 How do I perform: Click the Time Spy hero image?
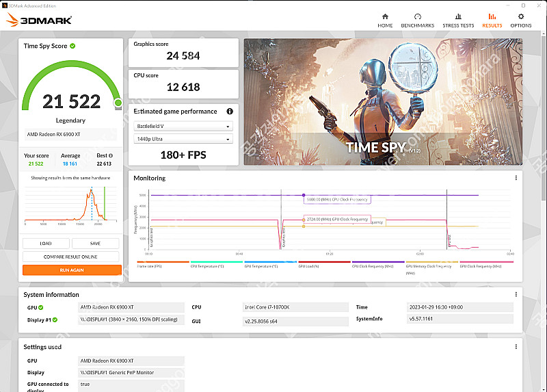click(x=383, y=101)
